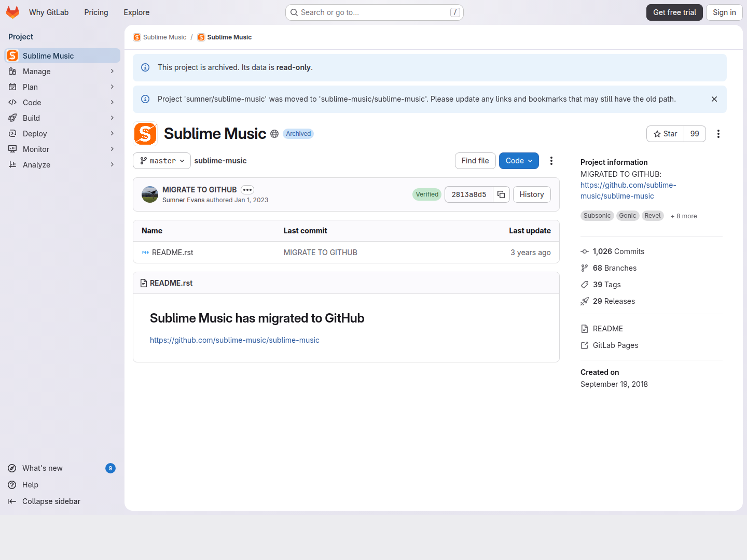This screenshot has height=560, width=747.
Task: Click the large Sublime Music project logo
Action: [x=145, y=134]
